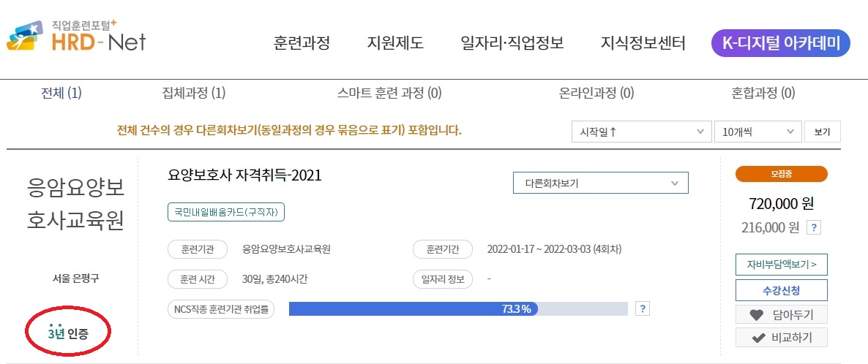Open the 10개씩 results per page dropdown
The image size is (868, 364).
coord(757,132)
